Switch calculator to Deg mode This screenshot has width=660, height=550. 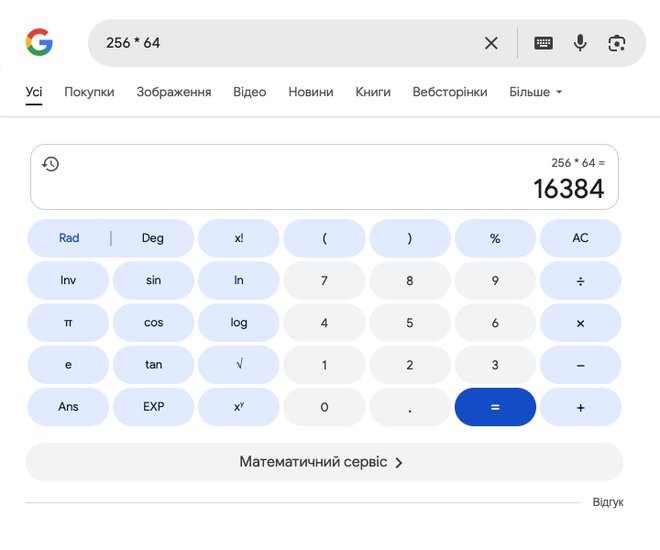pos(152,238)
